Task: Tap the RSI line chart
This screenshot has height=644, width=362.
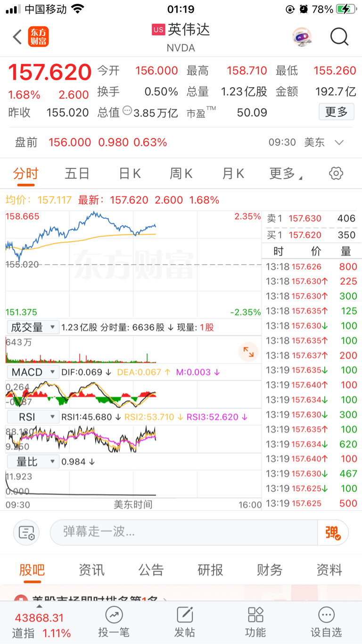Action: 133,439
